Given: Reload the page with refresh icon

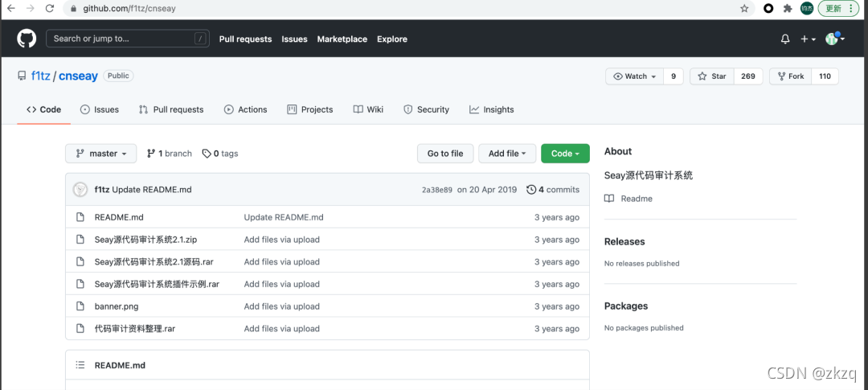Looking at the screenshot, I should 50,8.
